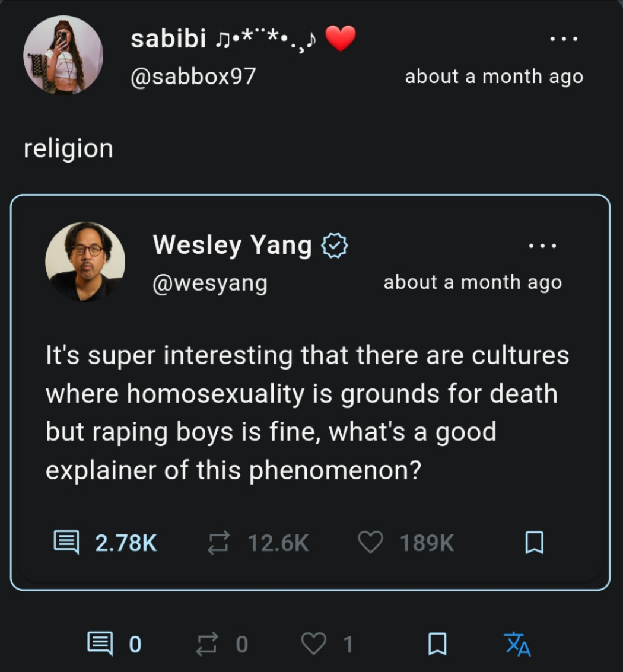623x672 pixels.
Task: Open more options on the quoted post
Action: click(542, 246)
